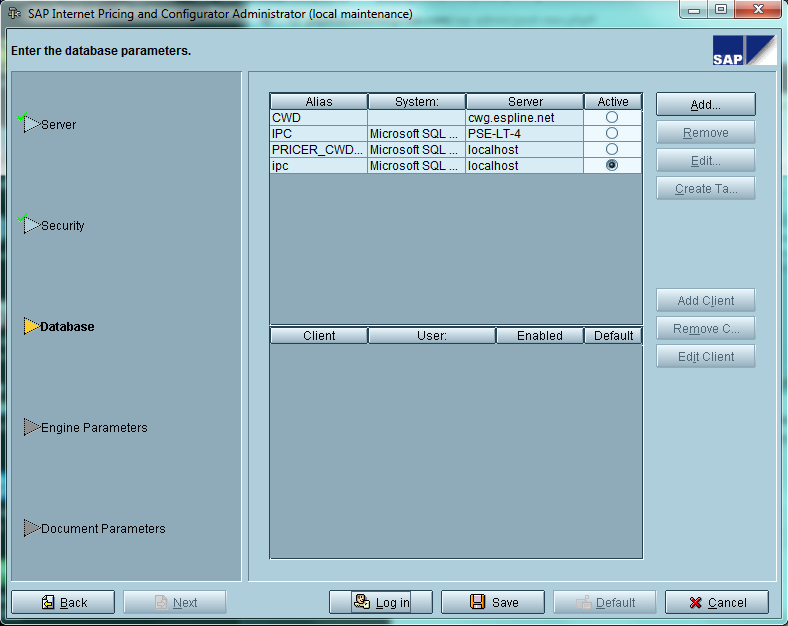
Task: Open the Server step label
Action: (58, 125)
